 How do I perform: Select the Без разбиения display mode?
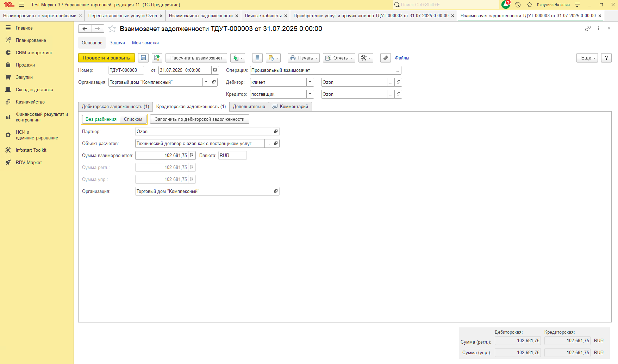pyautogui.click(x=101, y=119)
